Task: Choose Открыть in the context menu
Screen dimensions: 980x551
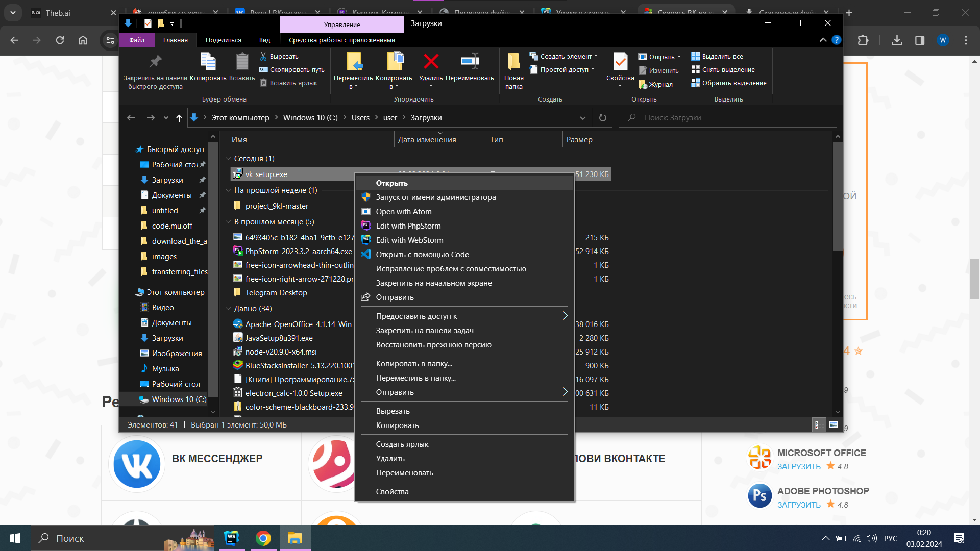Action: click(x=464, y=183)
